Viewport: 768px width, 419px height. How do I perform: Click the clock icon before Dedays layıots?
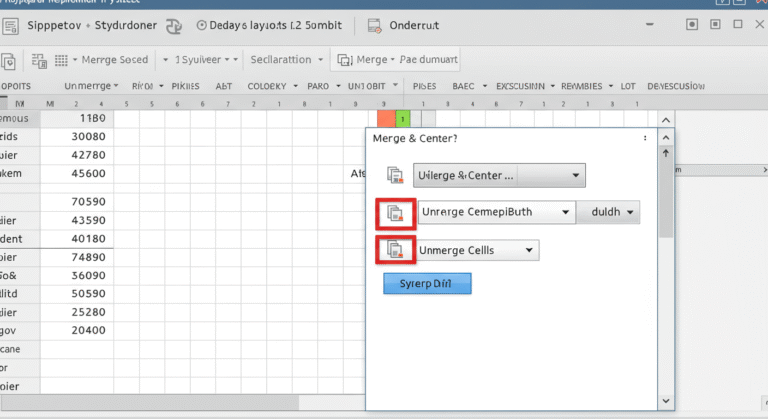[204, 26]
